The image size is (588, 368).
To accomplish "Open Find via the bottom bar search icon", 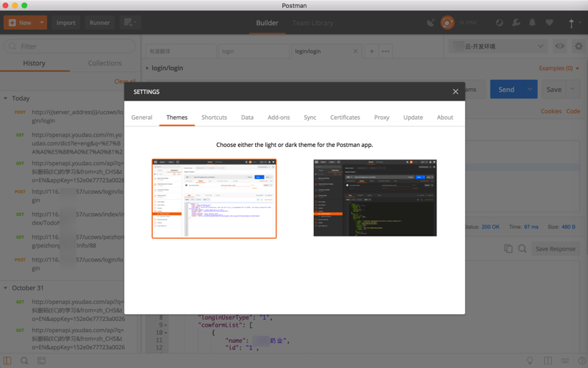I will 24,361.
